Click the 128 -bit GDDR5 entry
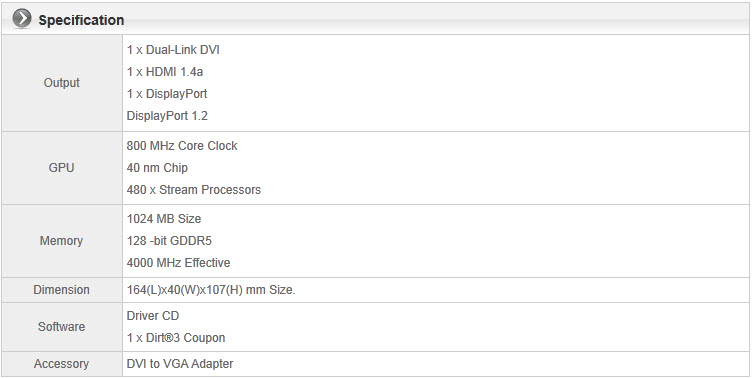This screenshot has height=378, width=752. coord(169,241)
